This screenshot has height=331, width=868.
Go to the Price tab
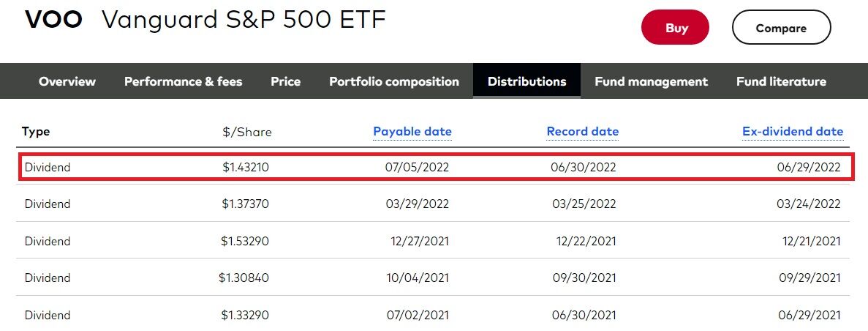coord(285,81)
